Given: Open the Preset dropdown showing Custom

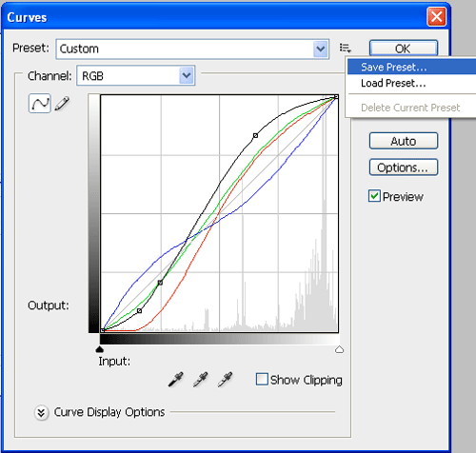Looking at the screenshot, I should click(192, 49).
